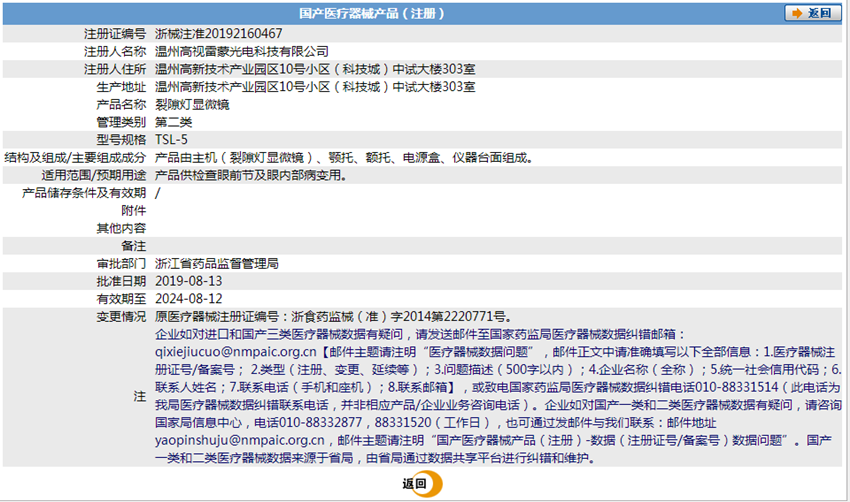
Task: Click the label 注册人名称
Action: (x=115, y=52)
